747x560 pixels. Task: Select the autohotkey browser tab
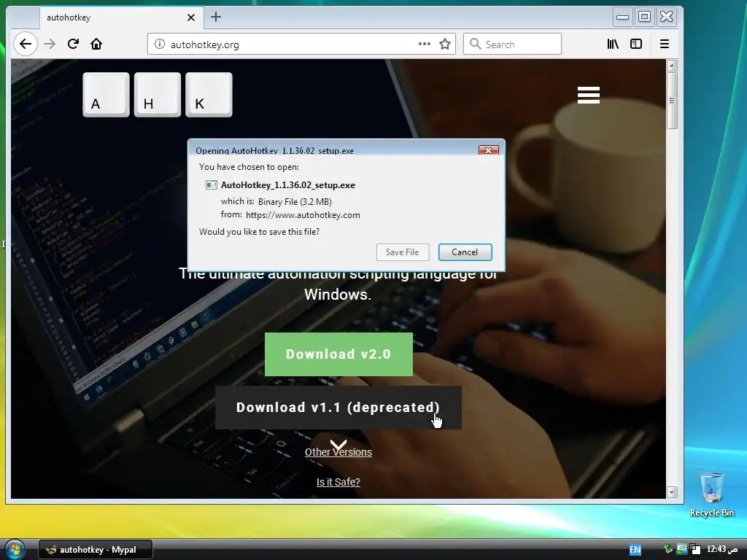point(122,17)
